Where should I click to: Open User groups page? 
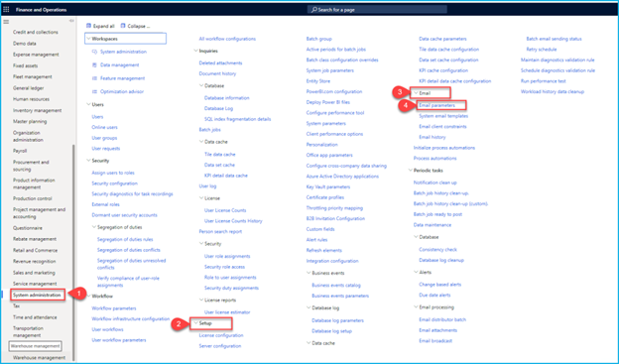104,138
